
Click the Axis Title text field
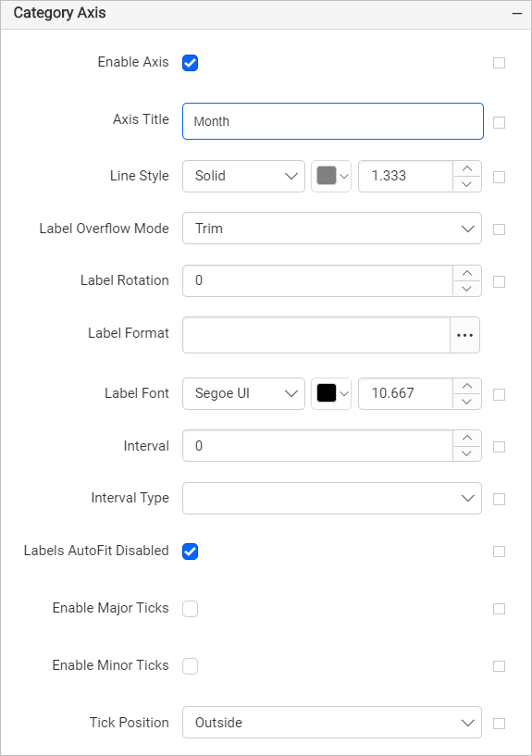tap(333, 121)
